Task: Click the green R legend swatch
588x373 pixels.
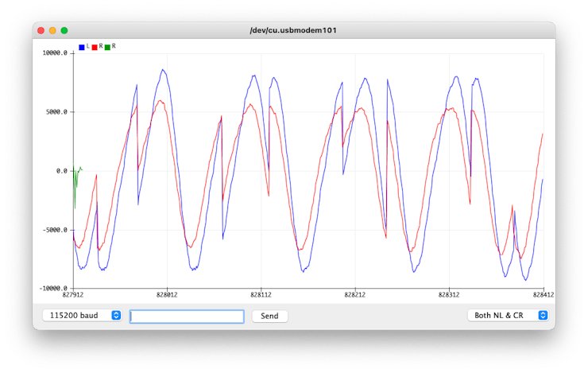Action: click(108, 48)
